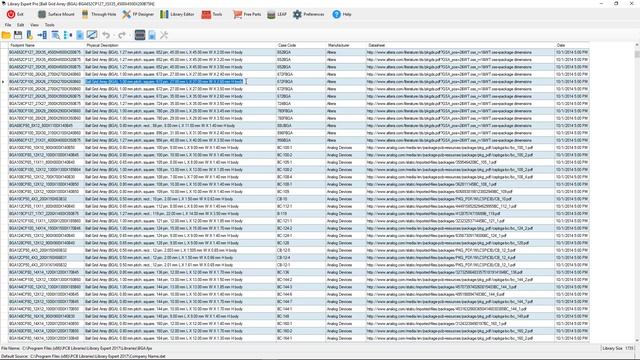Click the yellow open-folder toolbar icon
The image size is (640, 360).
[x=6, y=35]
